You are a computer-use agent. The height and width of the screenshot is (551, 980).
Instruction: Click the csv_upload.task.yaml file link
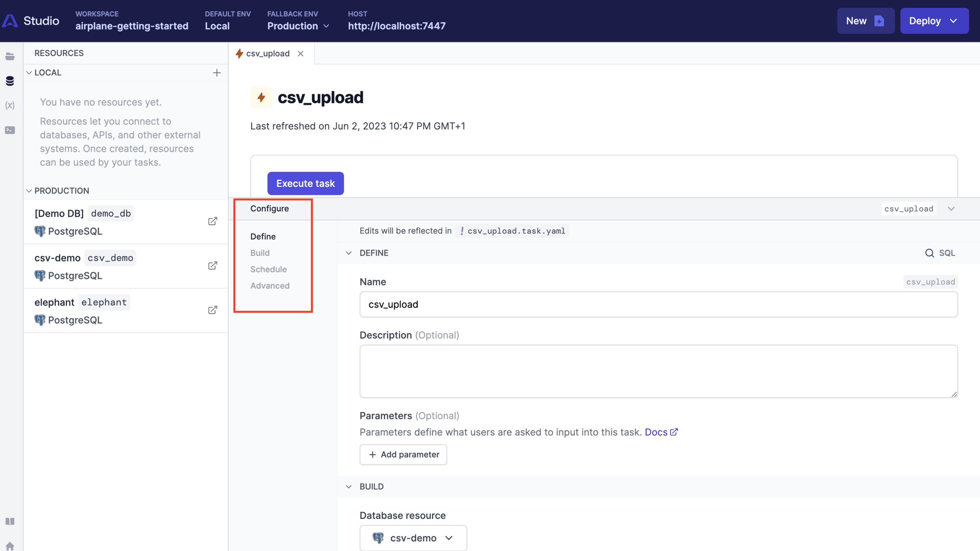[512, 231]
